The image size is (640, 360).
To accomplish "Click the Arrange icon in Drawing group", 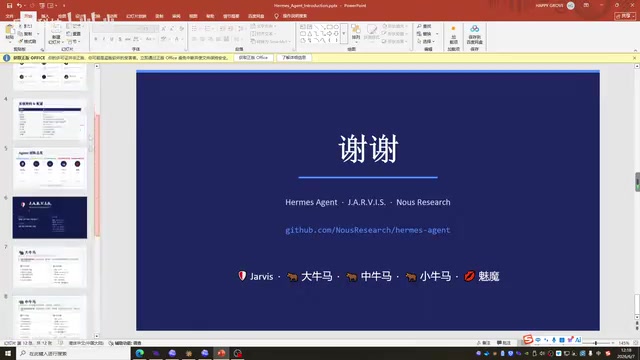I will tap(356, 29).
